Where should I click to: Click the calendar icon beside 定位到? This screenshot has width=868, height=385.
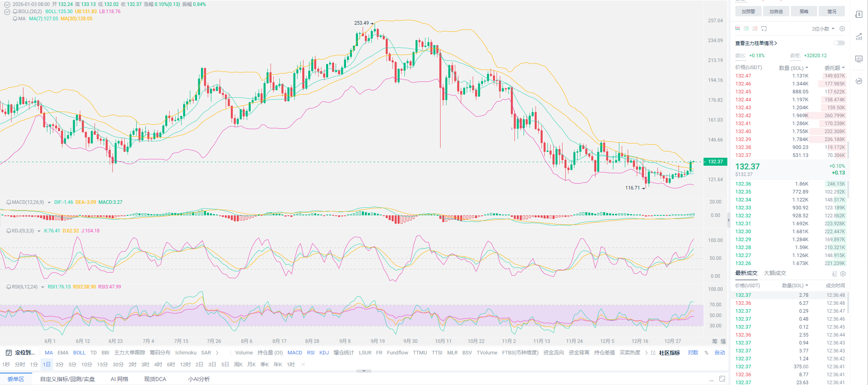click(9, 352)
